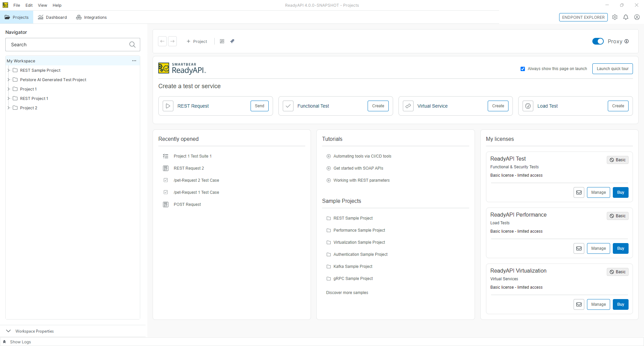This screenshot has height=346, width=644.
Task: Switch to the Integrations tab
Action: point(91,17)
